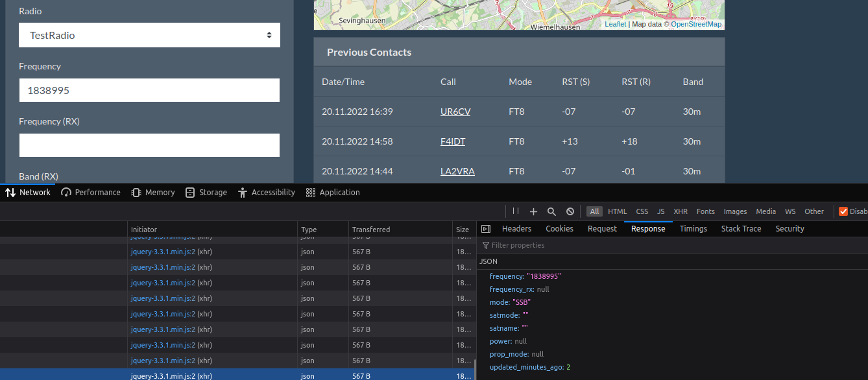
Task: Click the Accessibility person icon
Action: tap(242, 192)
